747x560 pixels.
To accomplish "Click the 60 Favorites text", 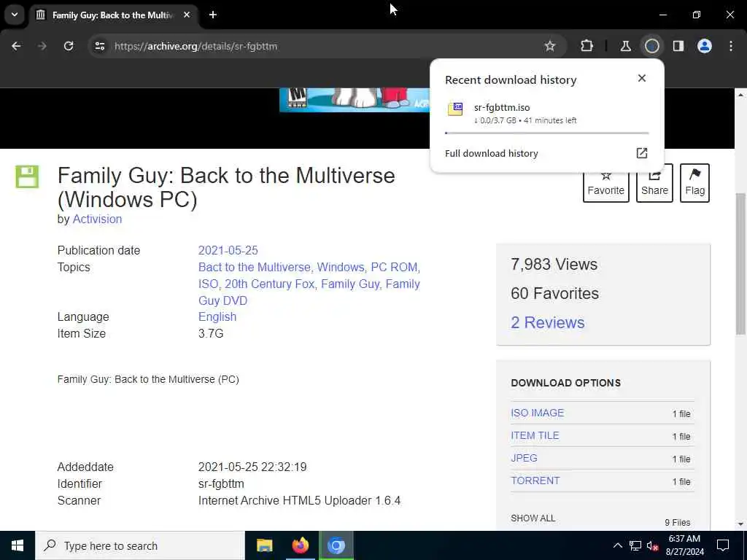I will pos(554,293).
